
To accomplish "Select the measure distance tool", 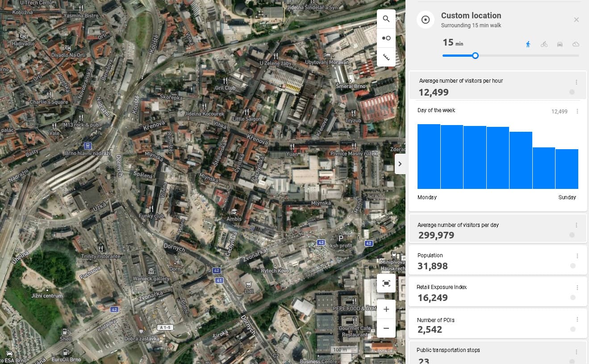I will 386,57.
